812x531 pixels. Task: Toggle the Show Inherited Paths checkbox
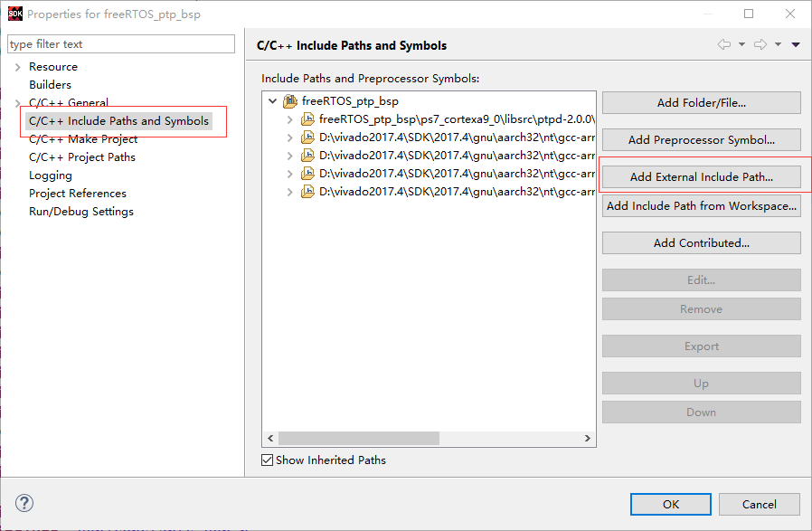pos(268,460)
